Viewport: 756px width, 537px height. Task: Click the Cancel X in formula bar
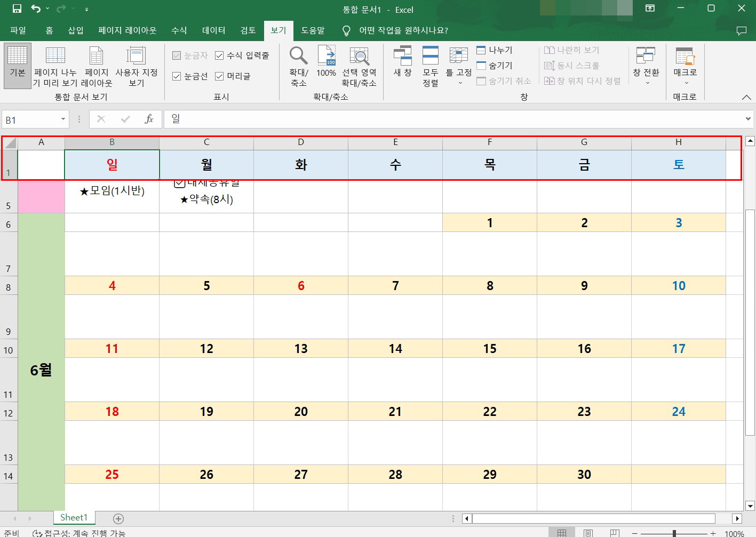(101, 119)
